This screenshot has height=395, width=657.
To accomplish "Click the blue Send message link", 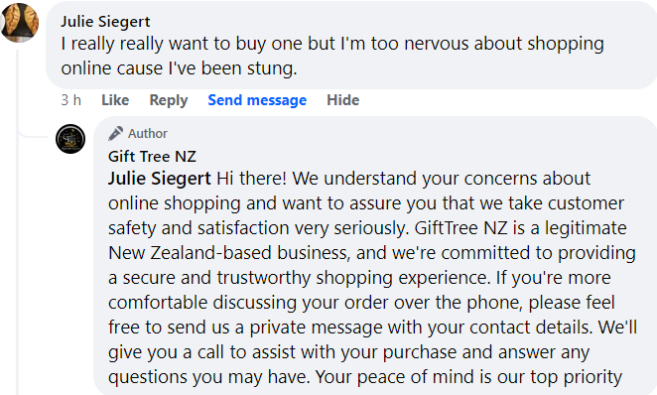I will [257, 100].
